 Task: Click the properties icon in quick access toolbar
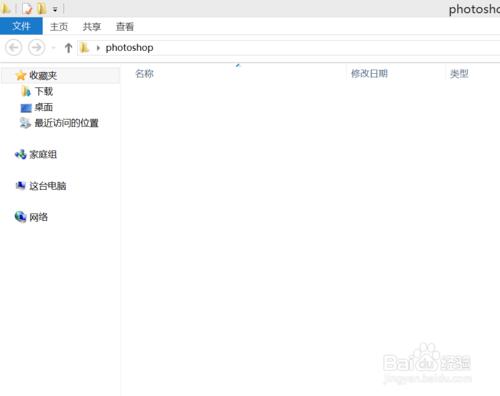[27, 8]
